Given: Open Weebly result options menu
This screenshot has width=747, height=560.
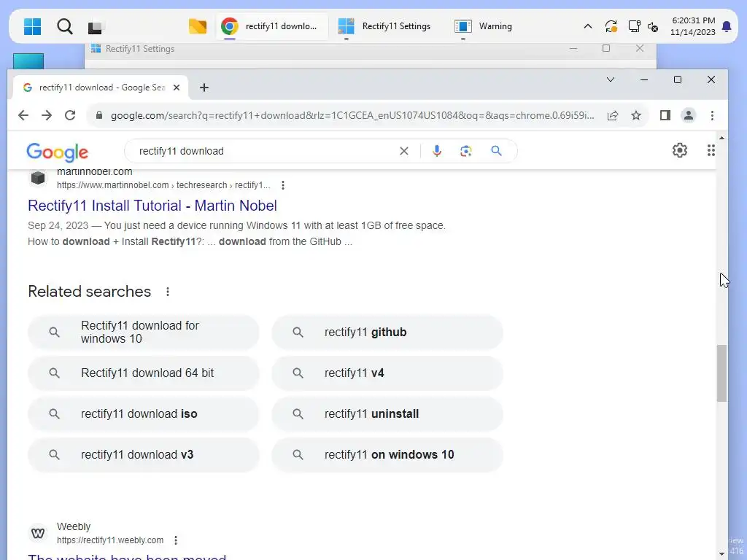Looking at the screenshot, I should (x=176, y=540).
